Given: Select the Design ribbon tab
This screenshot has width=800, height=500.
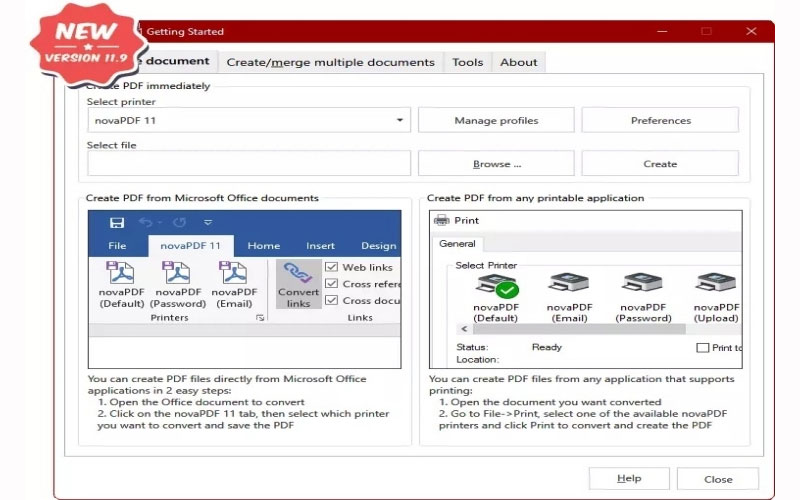Looking at the screenshot, I should (378, 245).
